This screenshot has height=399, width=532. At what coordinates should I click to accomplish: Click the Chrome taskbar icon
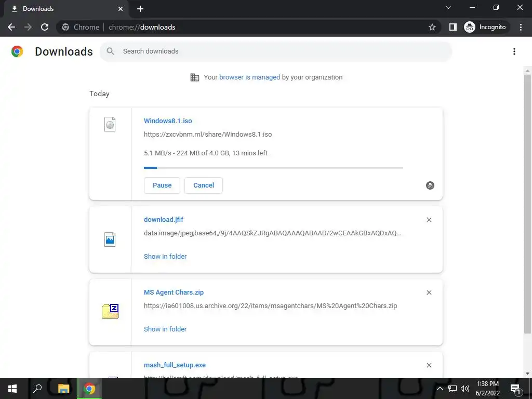(x=89, y=389)
